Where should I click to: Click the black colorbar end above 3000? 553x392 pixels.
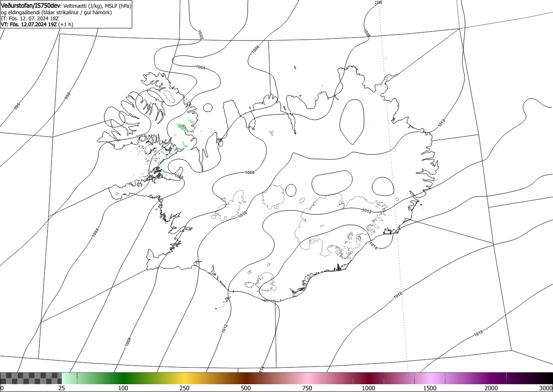[x=545, y=378]
